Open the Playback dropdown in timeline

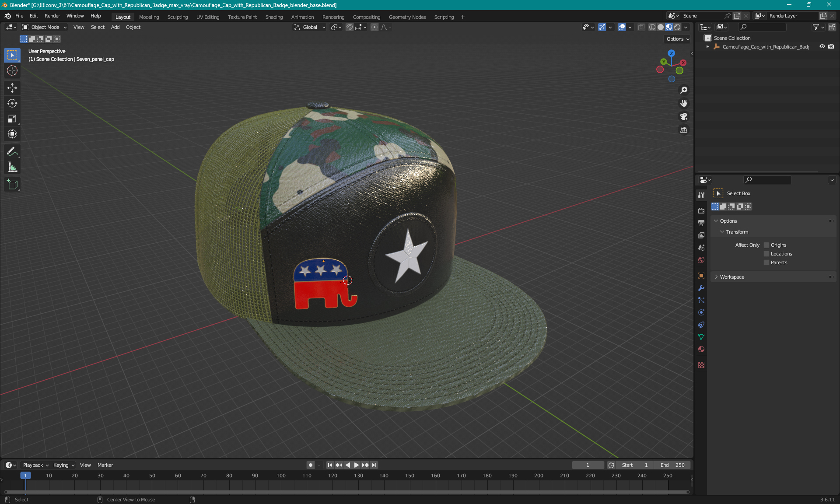tap(35, 465)
